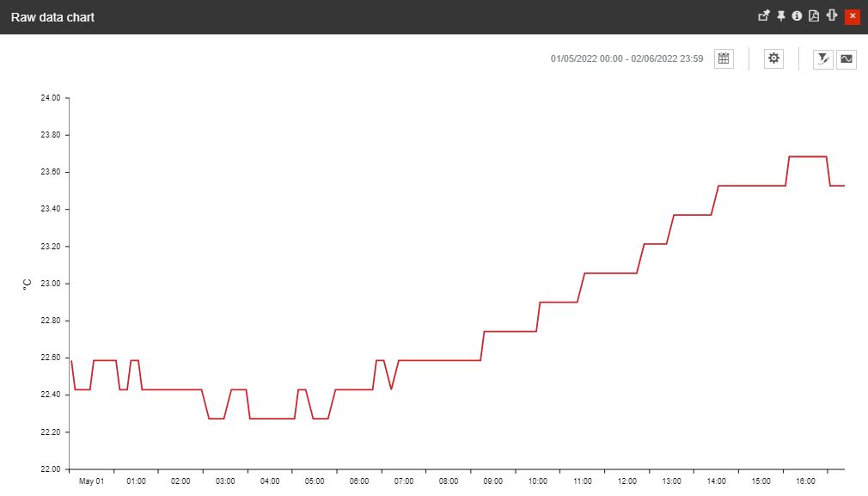
Task: Click the 08:00 time label
Action: 449,481
